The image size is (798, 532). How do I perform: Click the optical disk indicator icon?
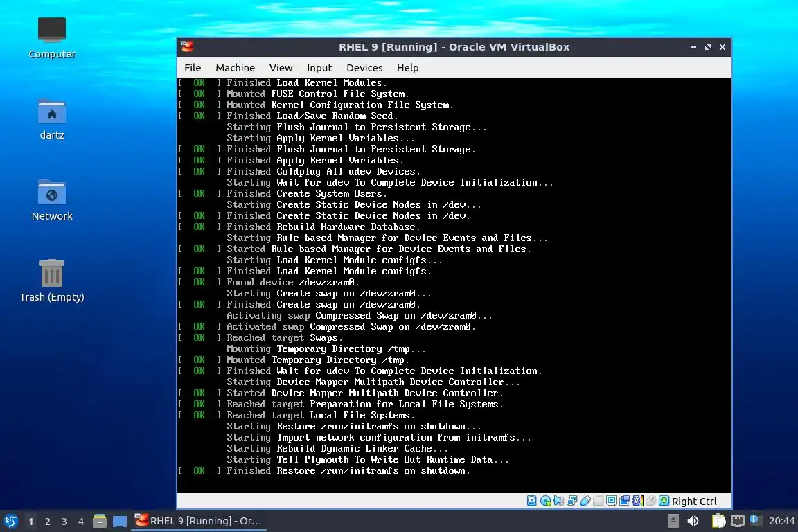coord(546,501)
